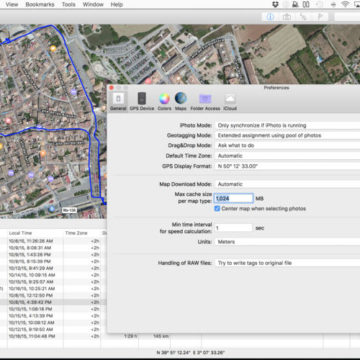
Task: Open the Handling of RAW files dropdown
Action: 287,263
